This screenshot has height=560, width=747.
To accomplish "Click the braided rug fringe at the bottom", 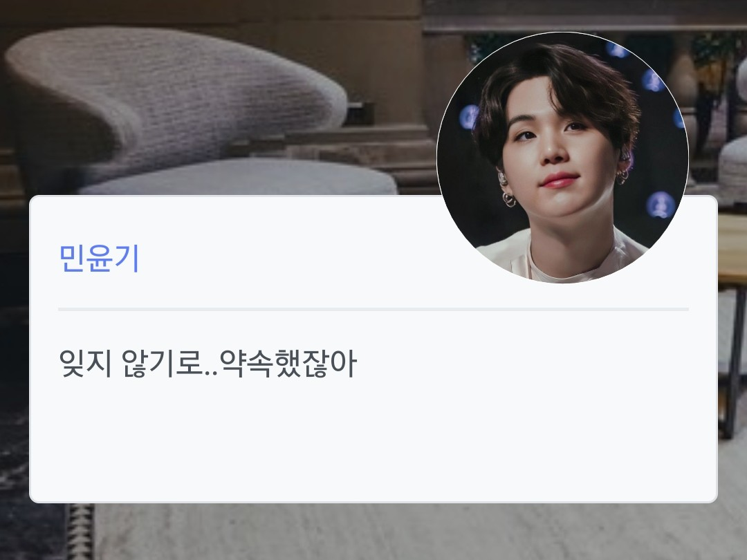I will [80, 531].
